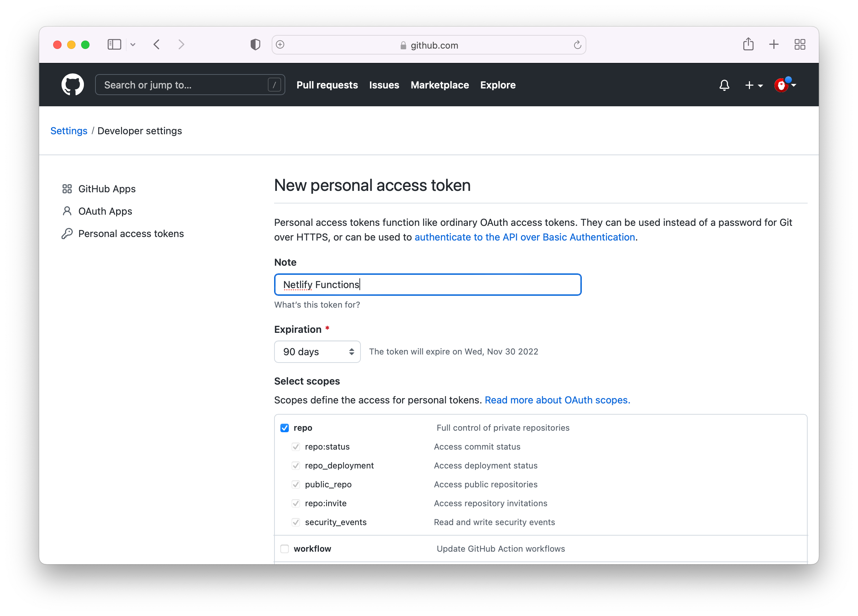Enable the workflow scope checkbox
Viewport: 858px width, 616px height.
(x=285, y=549)
